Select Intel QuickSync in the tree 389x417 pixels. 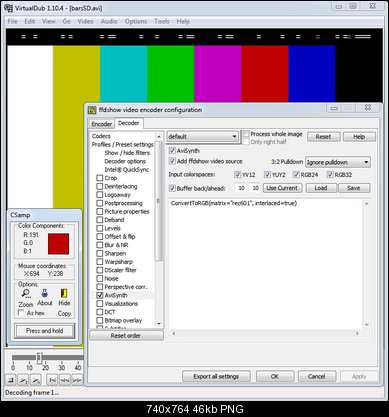pyautogui.click(x=126, y=170)
